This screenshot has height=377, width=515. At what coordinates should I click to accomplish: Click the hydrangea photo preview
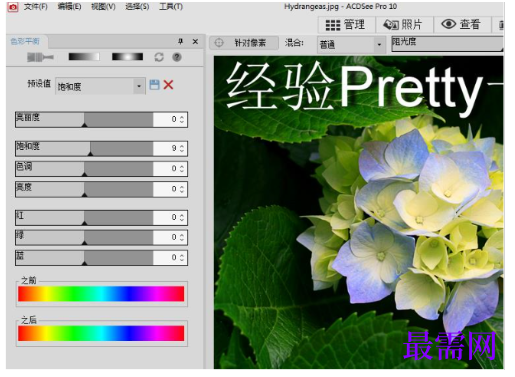358,212
